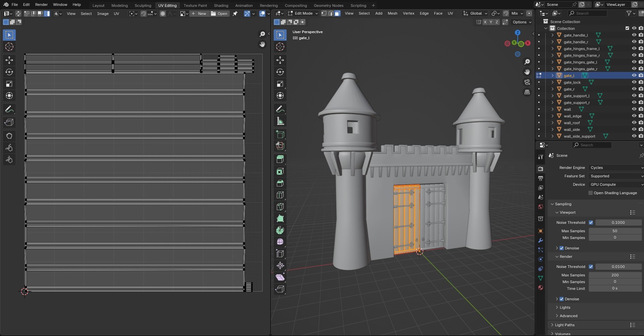Open the viewport Options dropdown
This screenshot has height=336, width=644.
pos(522,22)
